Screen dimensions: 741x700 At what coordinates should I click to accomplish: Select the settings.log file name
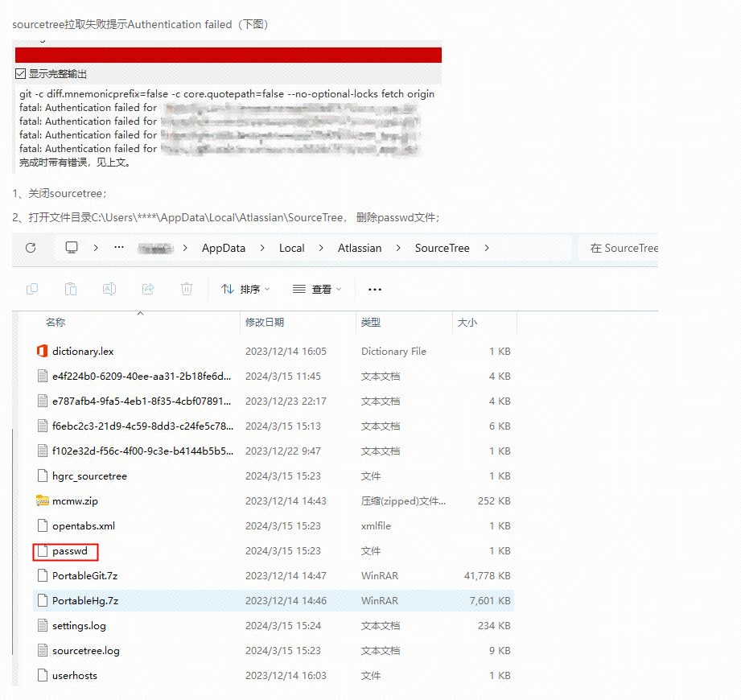[79, 626]
